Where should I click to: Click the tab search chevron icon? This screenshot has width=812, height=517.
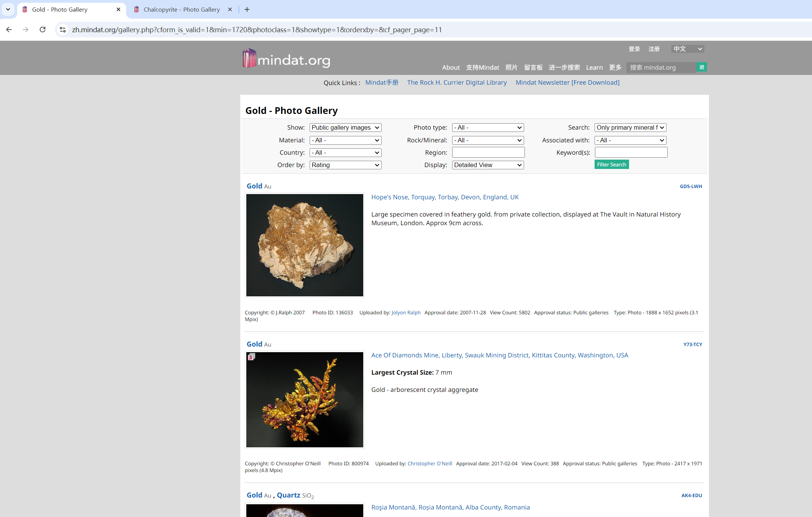[x=8, y=9]
